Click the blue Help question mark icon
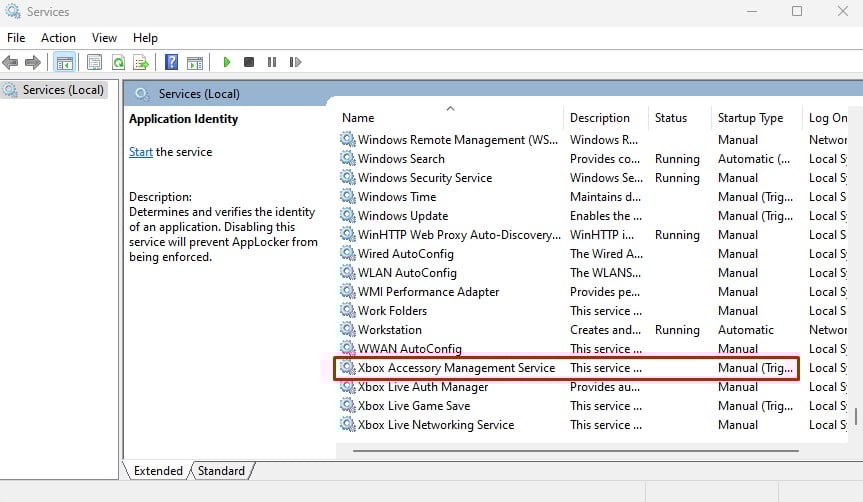The image size is (863, 502). click(171, 62)
